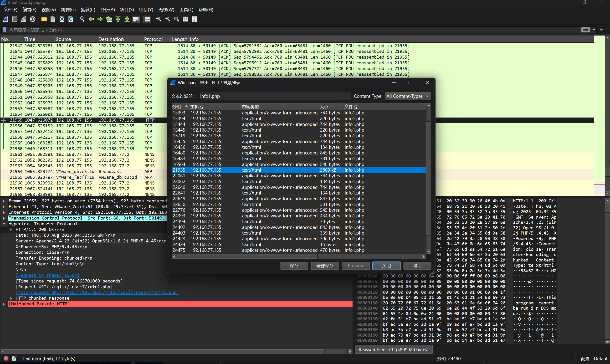Click the text filter field containing info1.php
The height and width of the screenshot is (364, 610).
click(275, 96)
